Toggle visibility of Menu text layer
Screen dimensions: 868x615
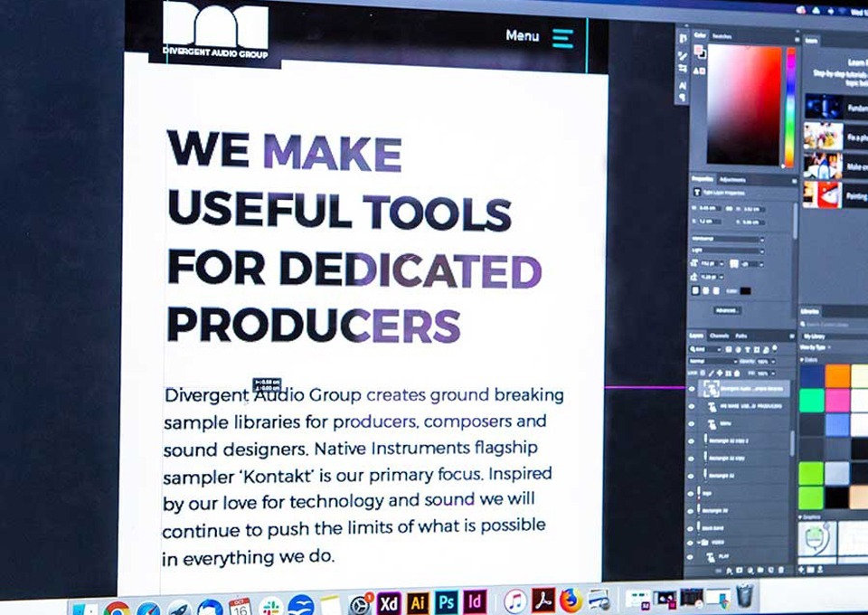pyautogui.click(x=692, y=424)
